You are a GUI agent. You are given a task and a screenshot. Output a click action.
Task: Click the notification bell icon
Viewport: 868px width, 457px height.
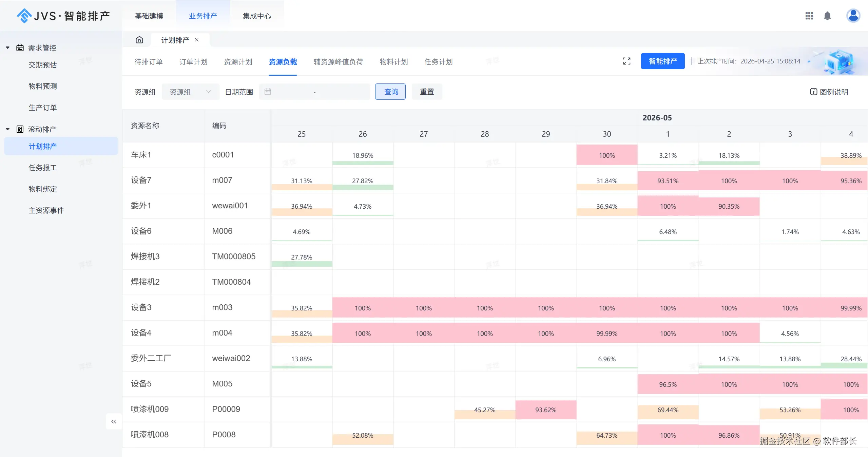pyautogui.click(x=827, y=16)
